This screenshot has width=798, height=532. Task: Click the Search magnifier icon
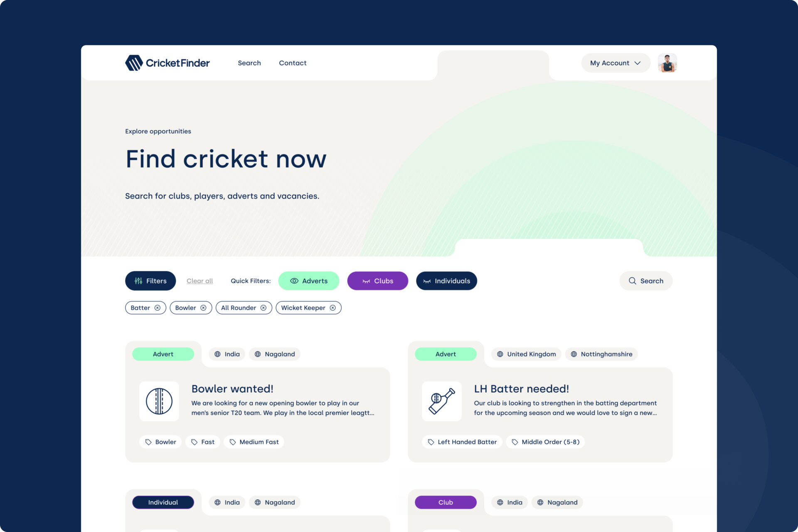pos(633,280)
